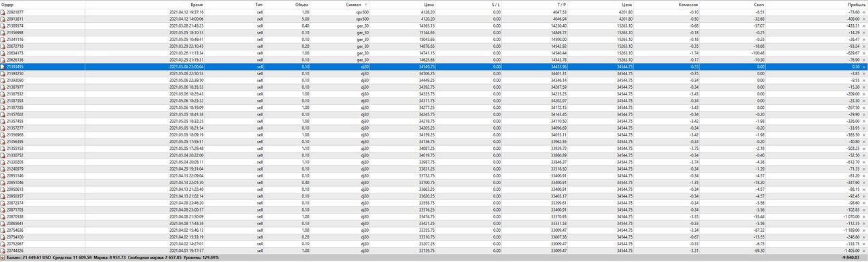This screenshot has height=262, width=868.
Task: Click the order icon of highlighted order 21393495
Action: pos(3,67)
